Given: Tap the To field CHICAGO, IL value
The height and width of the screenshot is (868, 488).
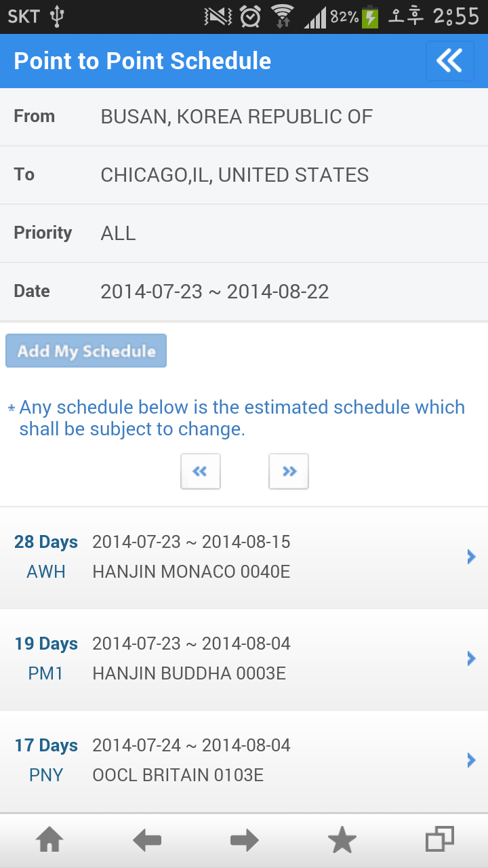Looking at the screenshot, I should 235,175.
